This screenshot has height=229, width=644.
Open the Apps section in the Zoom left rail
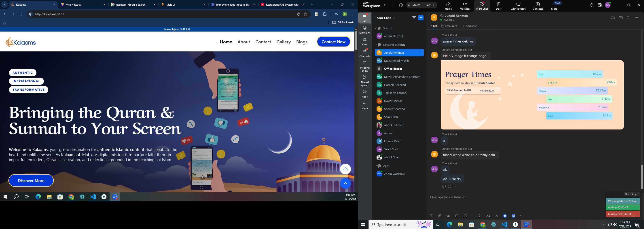click(365, 94)
